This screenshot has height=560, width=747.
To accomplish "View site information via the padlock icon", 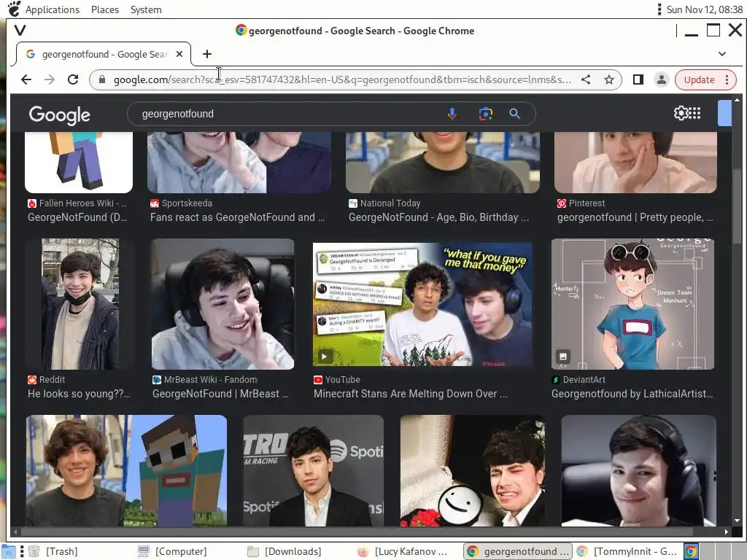I will 102,79.
